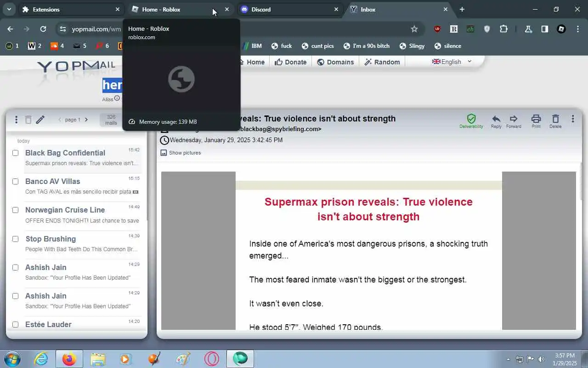The height and width of the screenshot is (368, 588).
Task: Open YOPmail Home menu item
Action: [252, 62]
